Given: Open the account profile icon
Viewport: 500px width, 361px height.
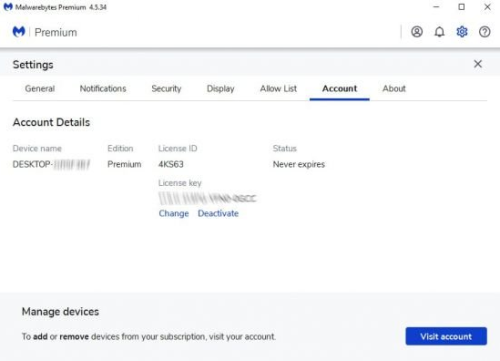Looking at the screenshot, I should pos(417,32).
